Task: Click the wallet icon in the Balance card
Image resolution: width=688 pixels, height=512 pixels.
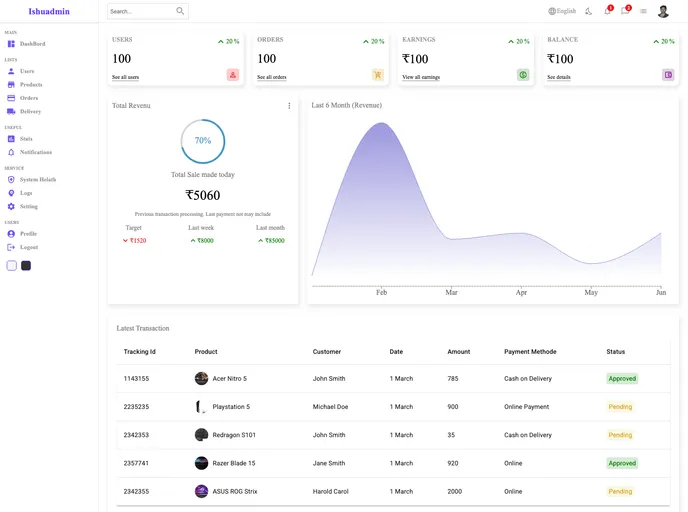Action: [668, 75]
